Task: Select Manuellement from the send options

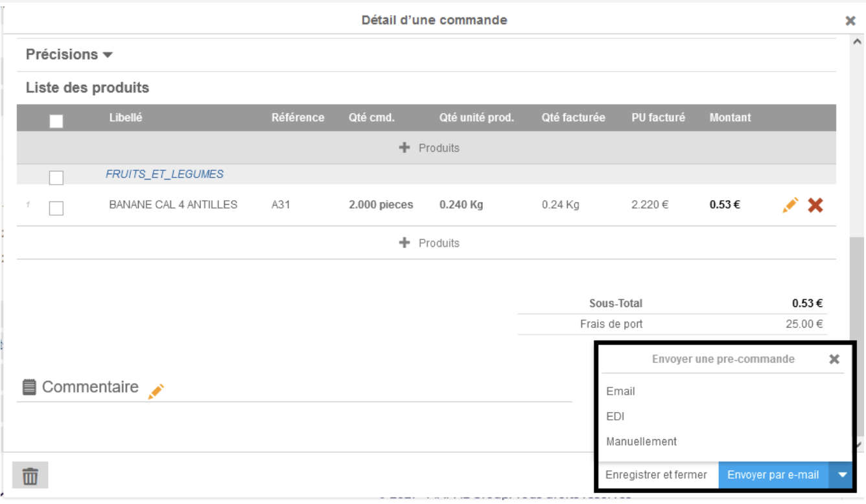Action: [x=641, y=441]
